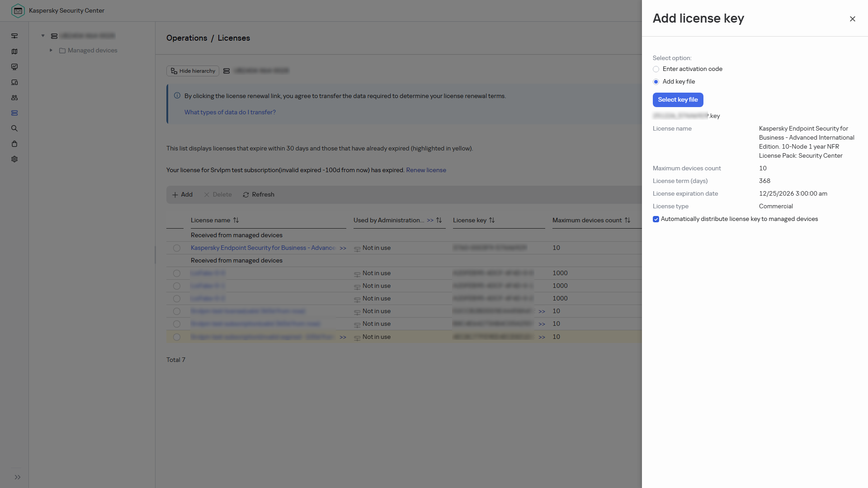Open the Kaspersky Security Center logo

point(18,10)
